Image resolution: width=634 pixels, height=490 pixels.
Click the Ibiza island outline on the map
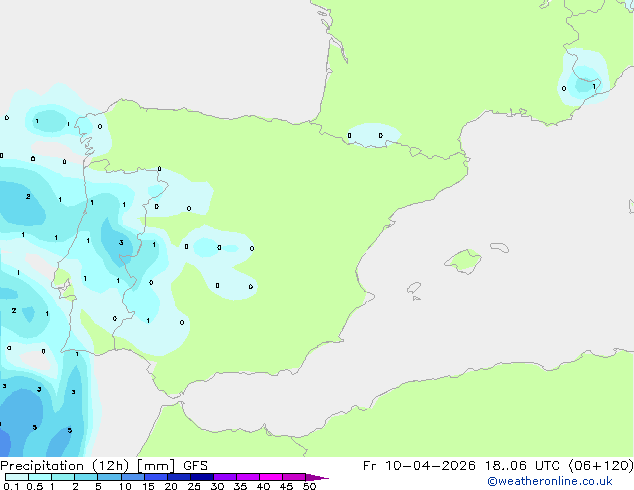tap(414, 288)
